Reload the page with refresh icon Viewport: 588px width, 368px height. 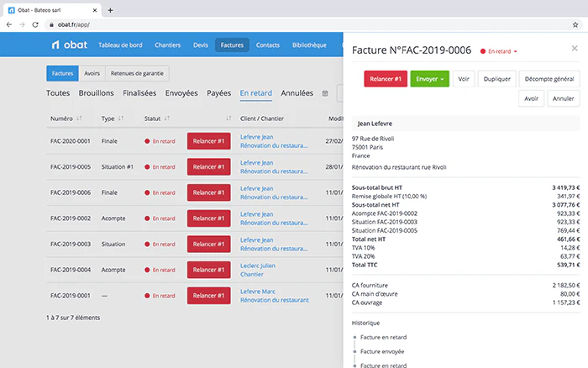35,24
